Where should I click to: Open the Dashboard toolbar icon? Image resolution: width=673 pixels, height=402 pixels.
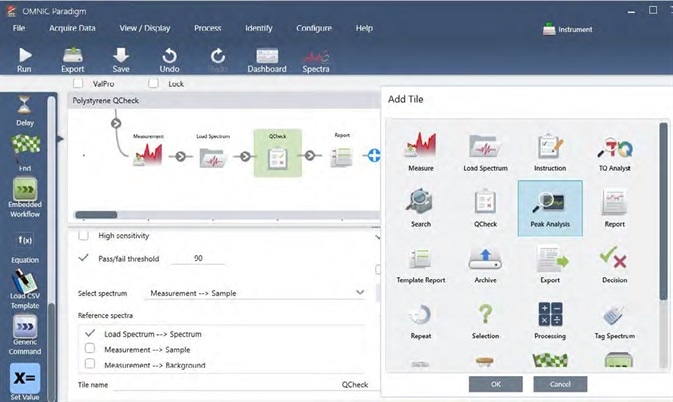(x=267, y=59)
